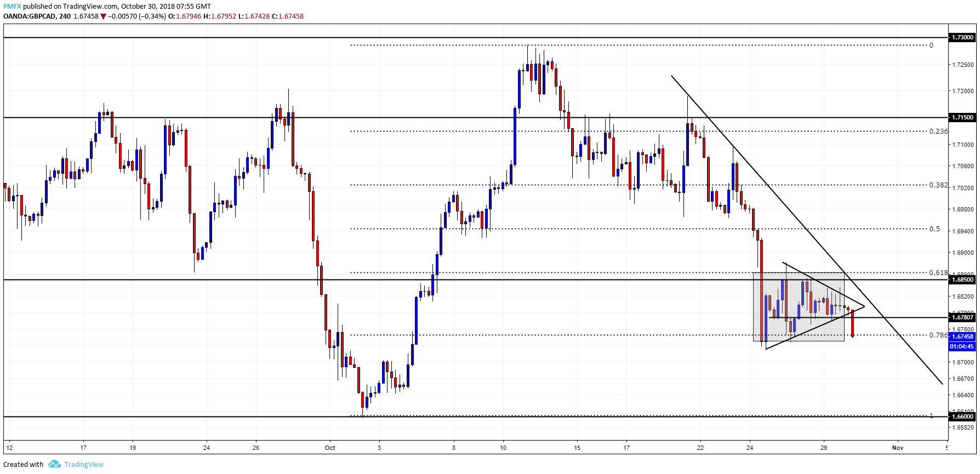Click the 1.72000 price axis value
This screenshot has height=474, width=980.
[963, 91]
